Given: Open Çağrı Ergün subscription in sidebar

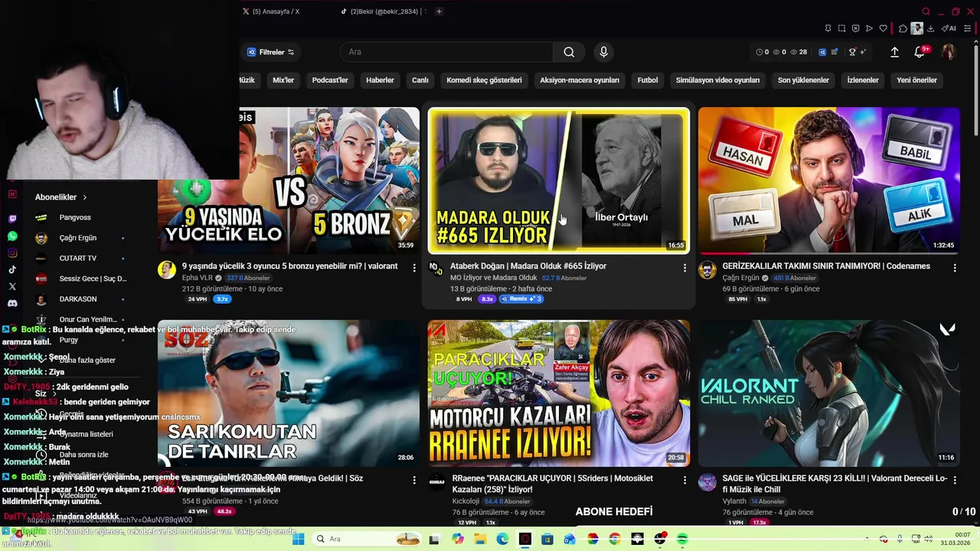Looking at the screenshot, I should 78,238.
